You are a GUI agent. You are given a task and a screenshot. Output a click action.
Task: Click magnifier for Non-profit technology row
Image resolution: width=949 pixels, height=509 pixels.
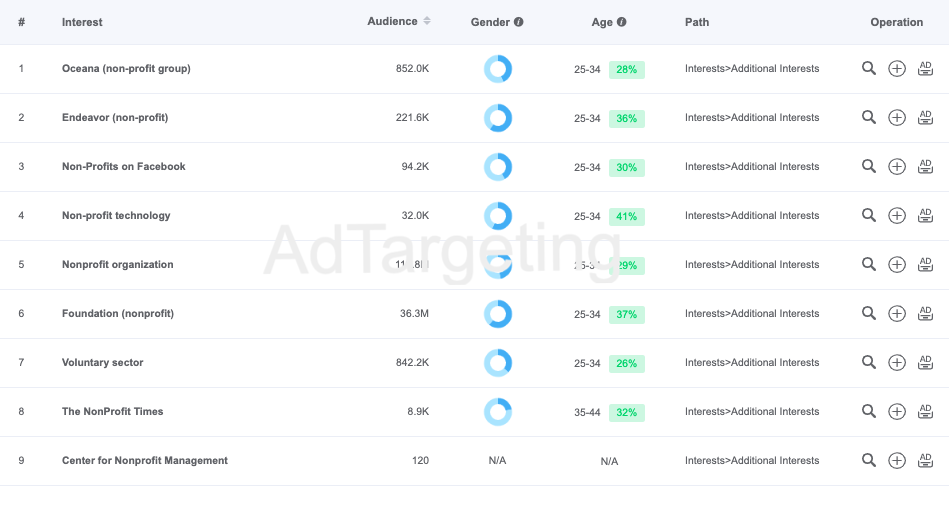(869, 215)
